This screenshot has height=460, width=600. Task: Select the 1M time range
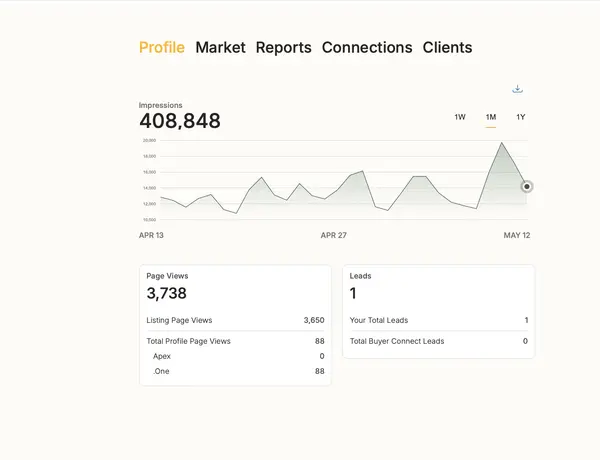pos(491,117)
